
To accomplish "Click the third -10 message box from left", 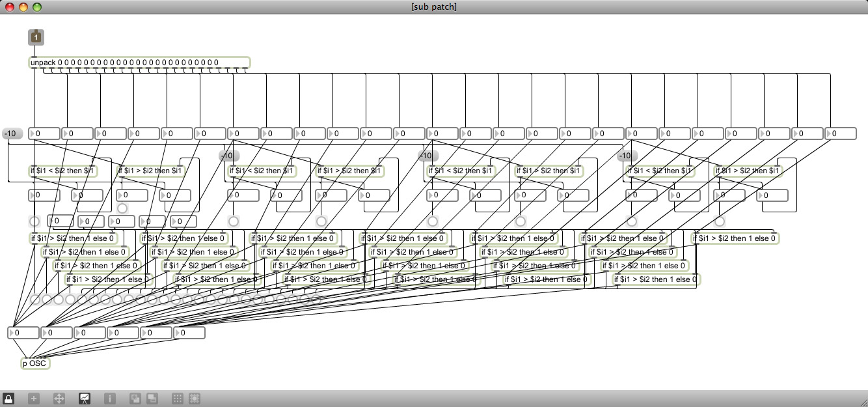I will pyautogui.click(x=428, y=156).
